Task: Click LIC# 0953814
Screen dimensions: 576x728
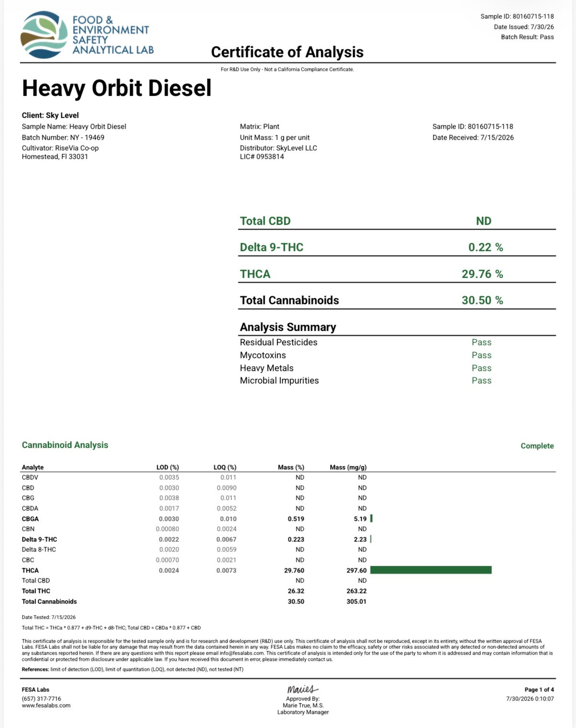Action: (x=262, y=157)
